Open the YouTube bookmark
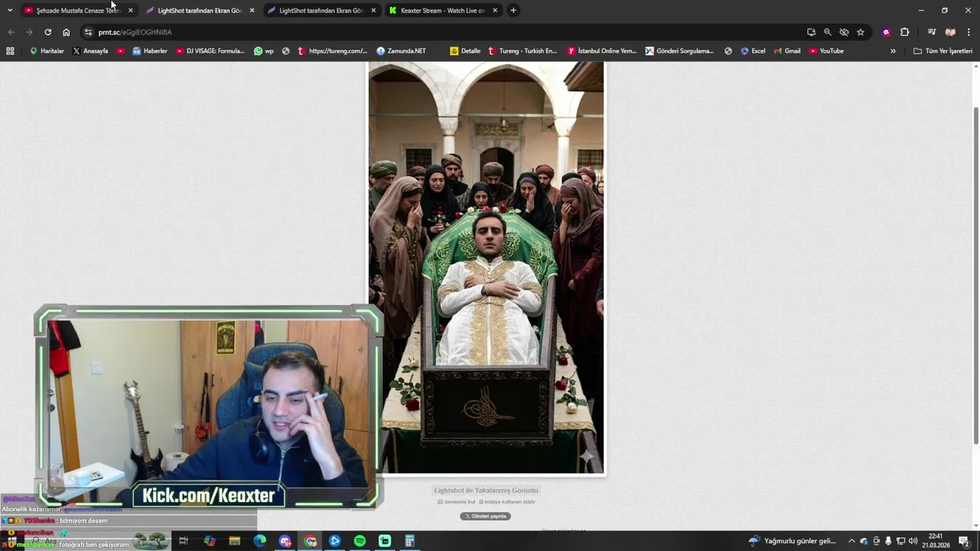Screen dimensions: 980x551 [x=826, y=51]
